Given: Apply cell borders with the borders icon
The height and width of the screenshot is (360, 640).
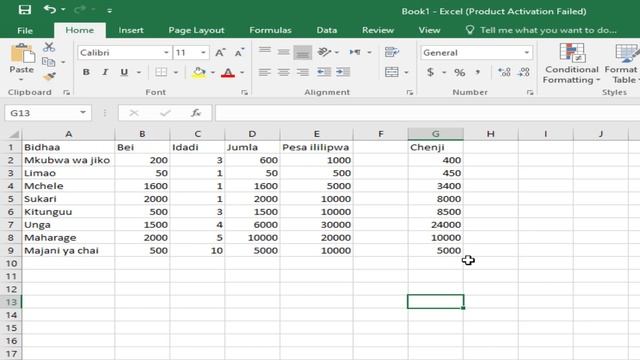Looking at the screenshot, I should 161,72.
